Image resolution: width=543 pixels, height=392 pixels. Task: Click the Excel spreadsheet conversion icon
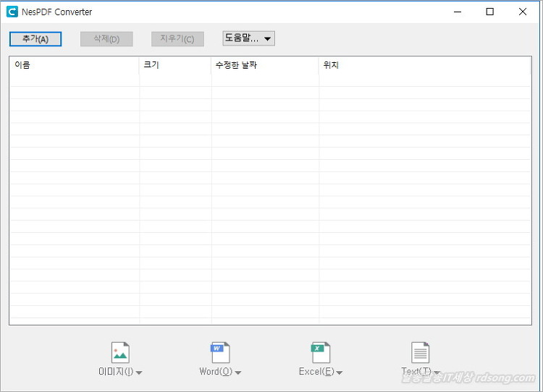[320, 352]
